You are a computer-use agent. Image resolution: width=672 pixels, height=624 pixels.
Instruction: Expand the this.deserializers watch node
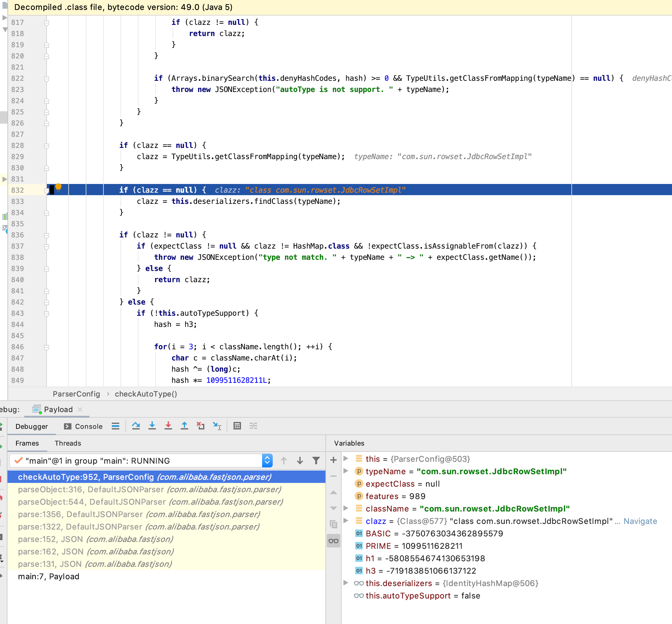[346, 583]
